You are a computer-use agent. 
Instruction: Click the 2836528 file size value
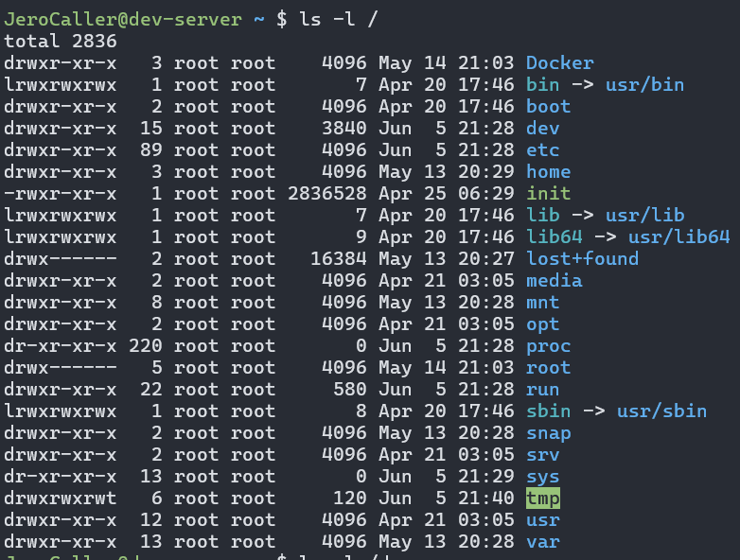[327, 193]
